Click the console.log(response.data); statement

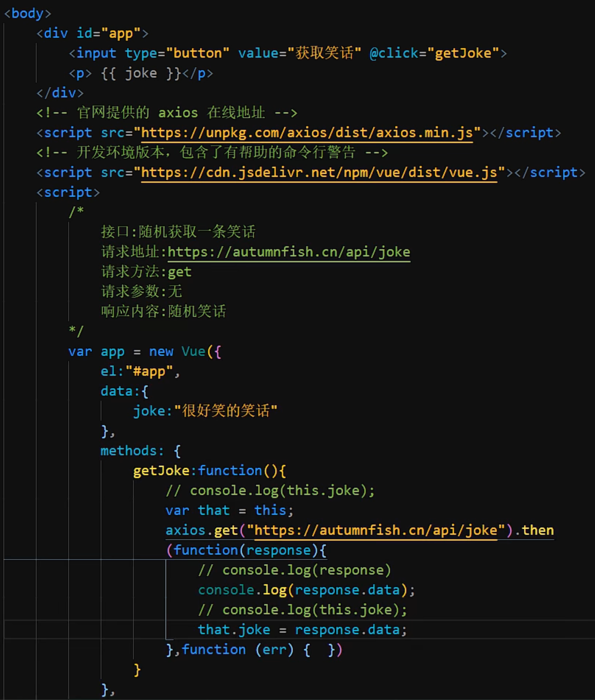pos(307,590)
